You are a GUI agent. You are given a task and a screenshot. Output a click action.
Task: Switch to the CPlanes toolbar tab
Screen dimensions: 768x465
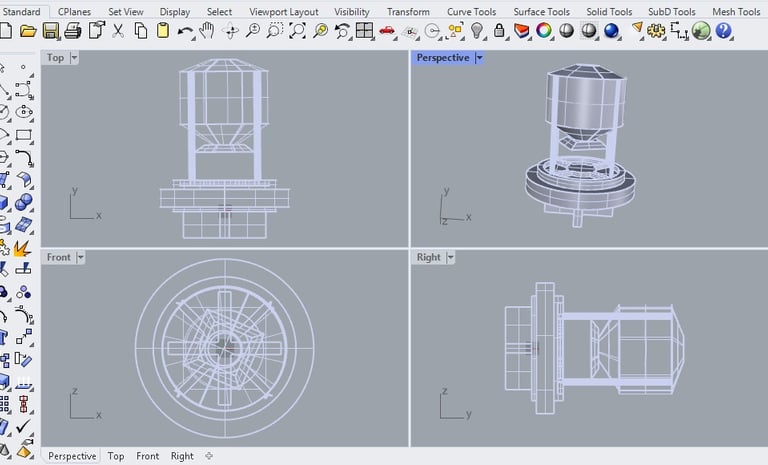pos(74,12)
